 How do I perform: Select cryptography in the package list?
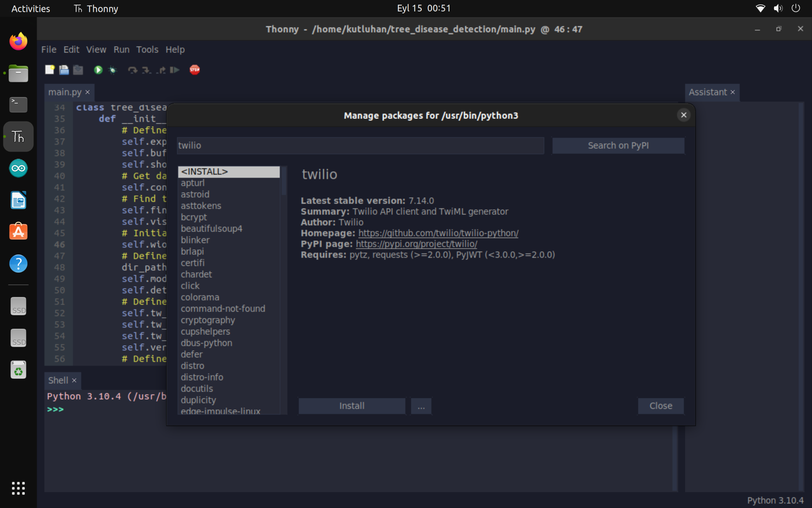(x=229, y=320)
